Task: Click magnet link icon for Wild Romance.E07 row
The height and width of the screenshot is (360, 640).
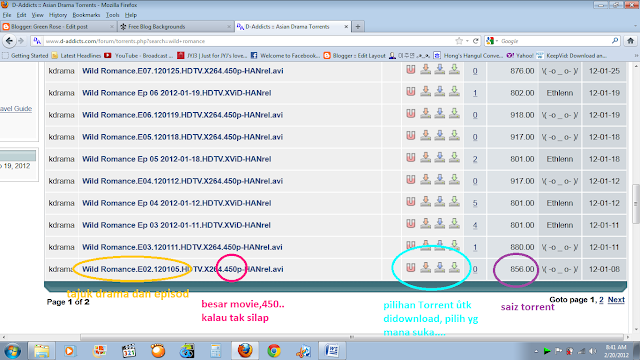Action: [411, 70]
